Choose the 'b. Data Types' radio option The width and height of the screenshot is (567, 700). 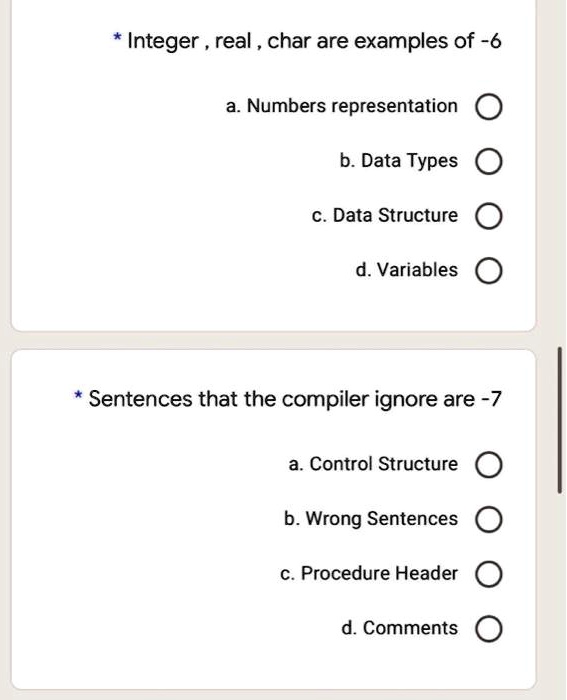(x=488, y=162)
